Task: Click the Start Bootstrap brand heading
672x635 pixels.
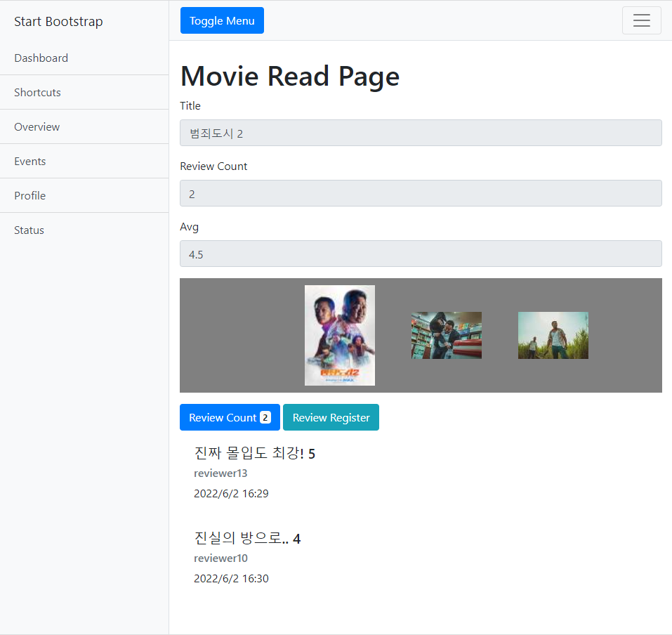Action: pyautogui.click(x=58, y=22)
